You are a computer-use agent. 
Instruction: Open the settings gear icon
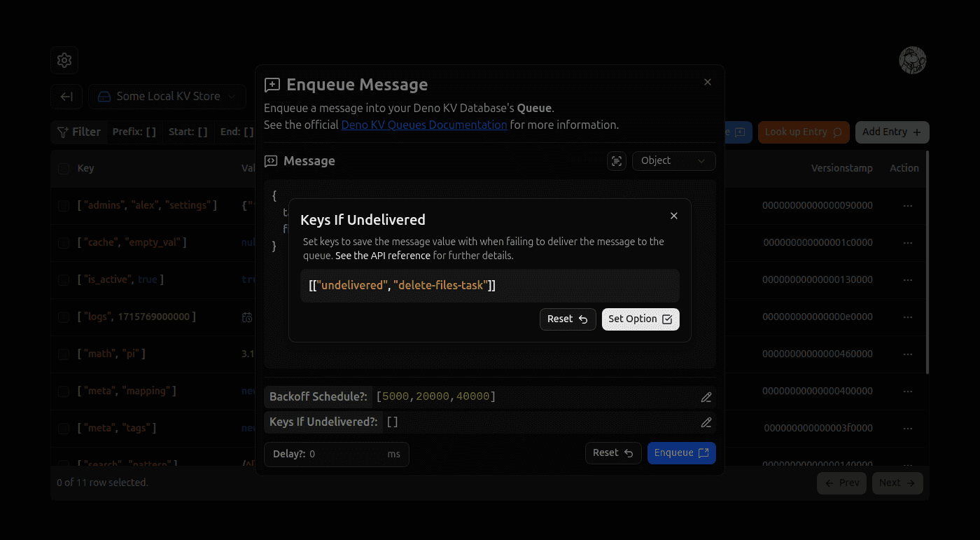coord(64,60)
